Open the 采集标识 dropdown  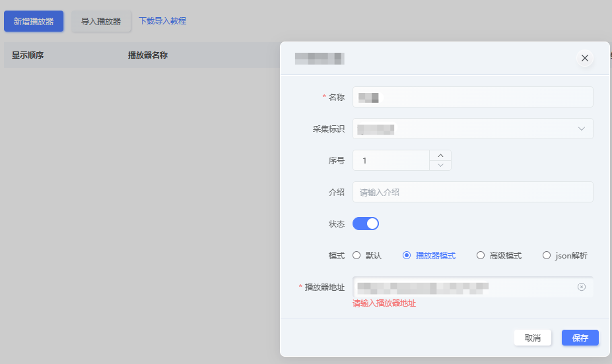tap(473, 129)
